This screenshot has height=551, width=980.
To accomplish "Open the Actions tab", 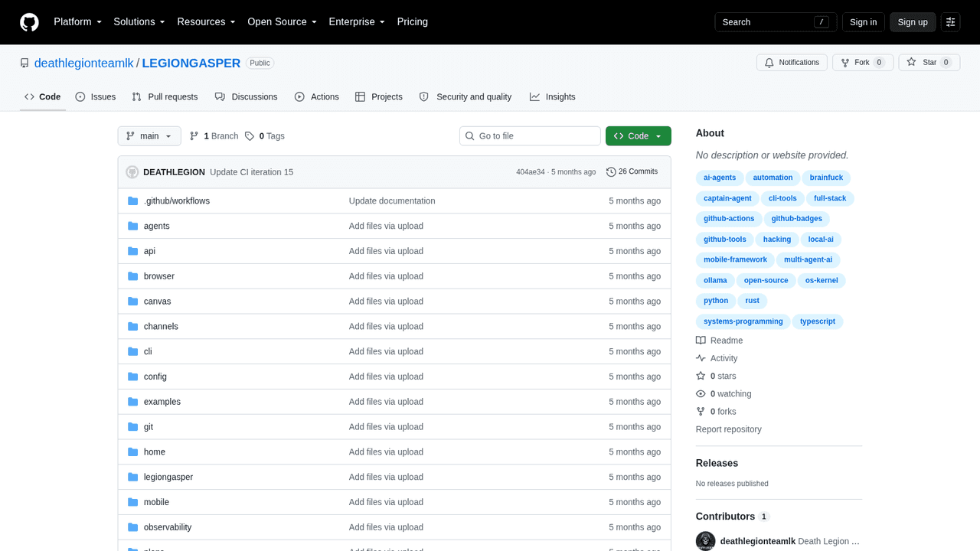I will (317, 97).
